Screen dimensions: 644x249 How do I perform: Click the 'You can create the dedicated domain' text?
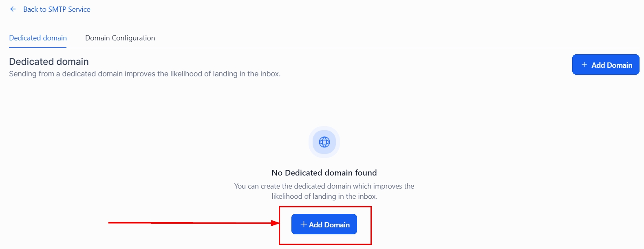(x=324, y=186)
